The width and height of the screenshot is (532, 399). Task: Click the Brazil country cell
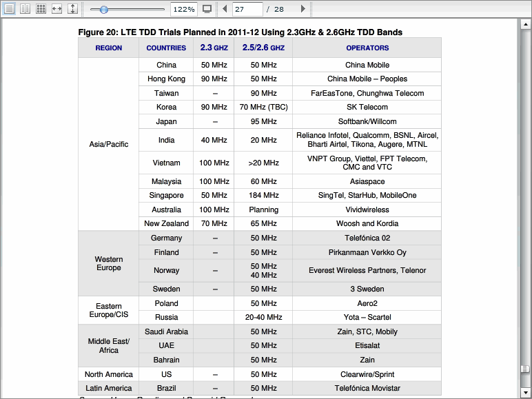(166, 388)
